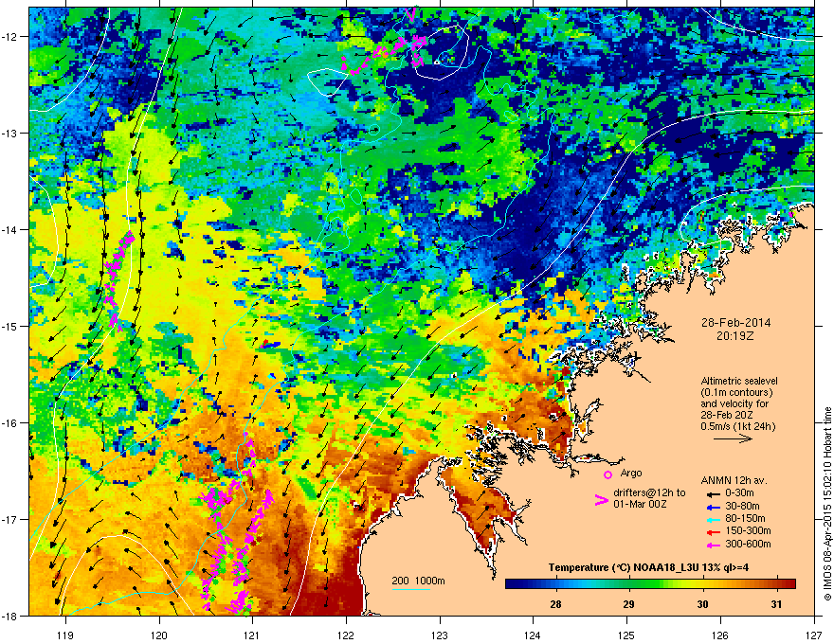Click the latitude axis label '-12'
This screenshot has width=834, height=644.
[10, 37]
